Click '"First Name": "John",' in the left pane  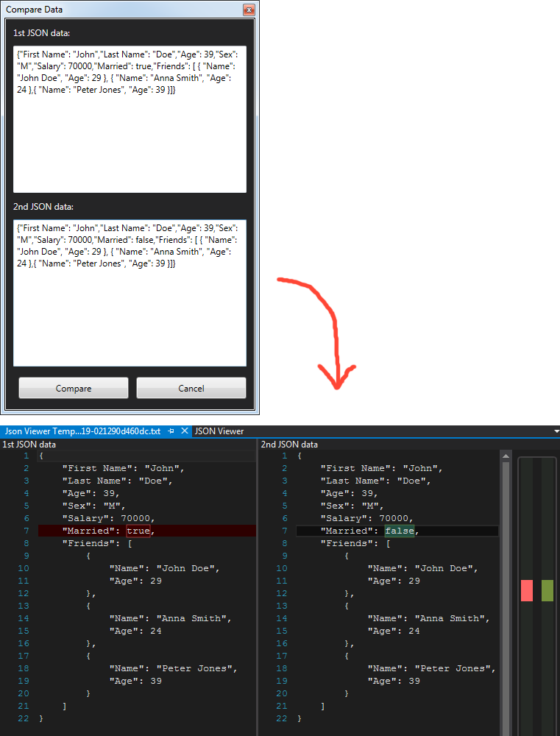coord(124,468)
